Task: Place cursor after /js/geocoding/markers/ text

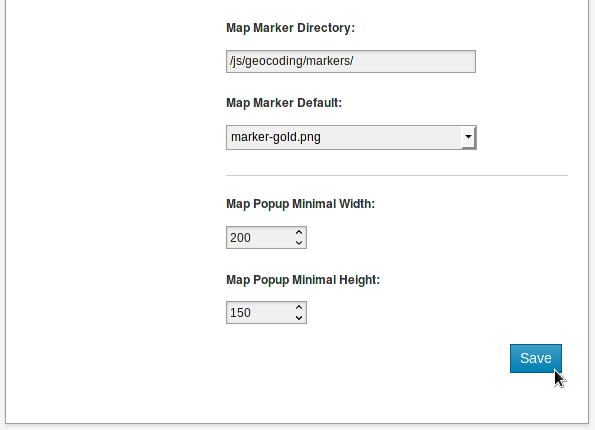Action: coord(354,61)
